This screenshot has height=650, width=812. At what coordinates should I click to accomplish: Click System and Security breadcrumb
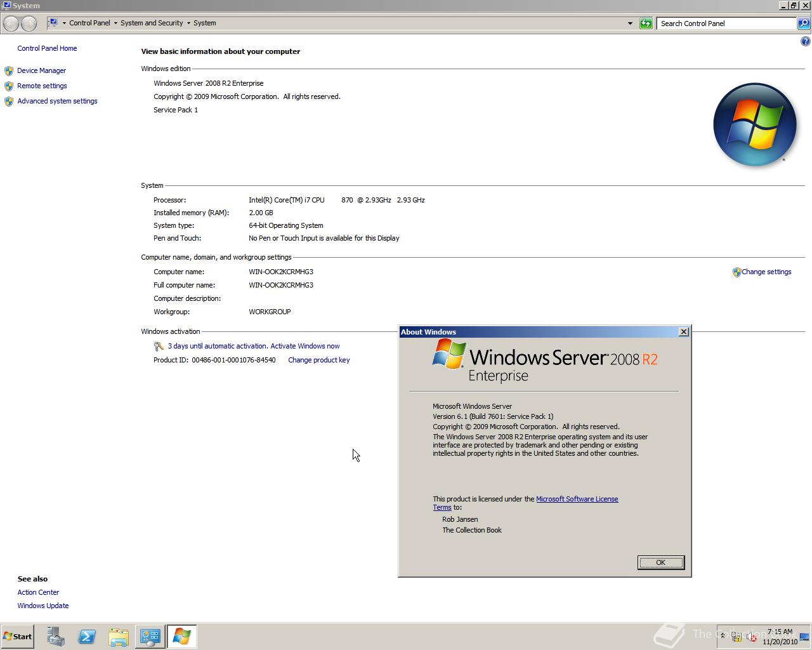pos(152,23)
